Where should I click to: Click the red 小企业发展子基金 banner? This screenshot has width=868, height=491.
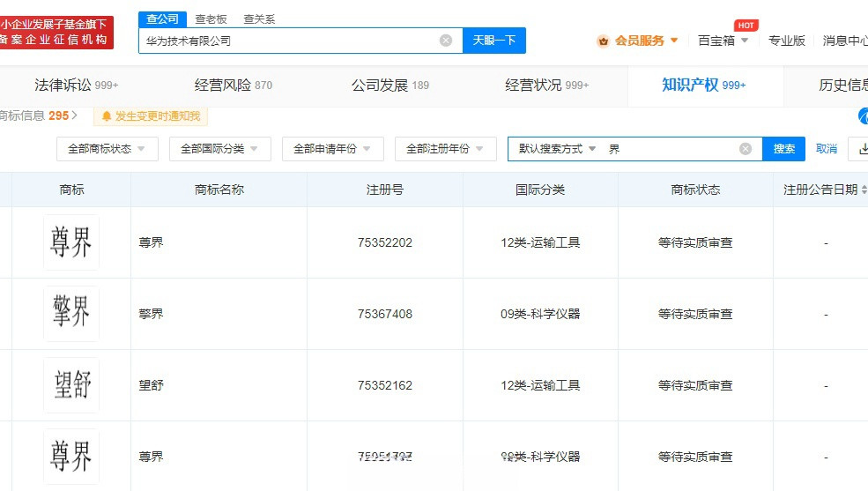56,32
